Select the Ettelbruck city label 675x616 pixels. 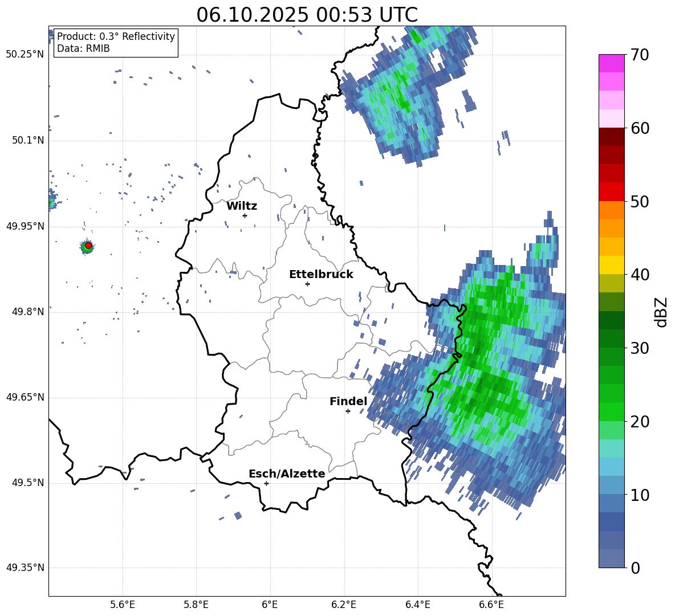pos(321,274)
